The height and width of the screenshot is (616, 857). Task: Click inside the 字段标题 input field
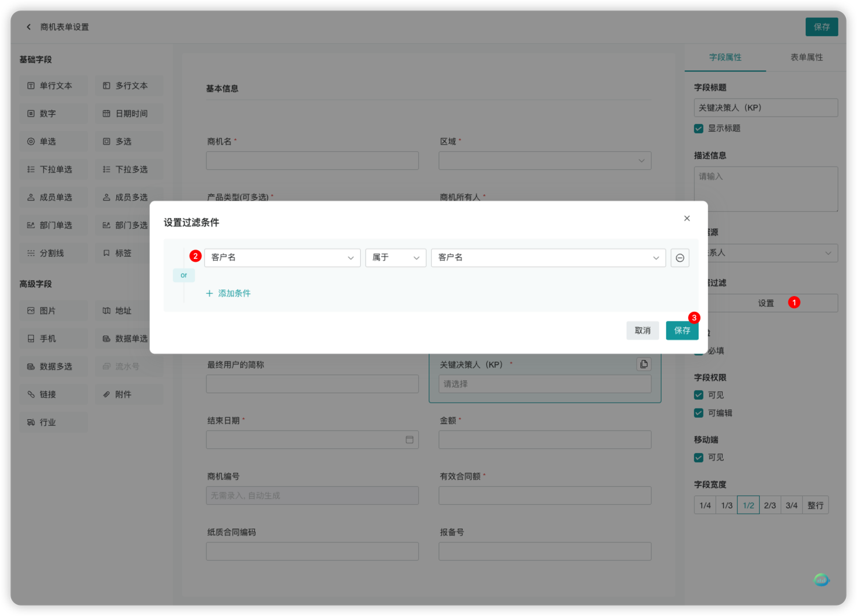click(x=766, y=108)
